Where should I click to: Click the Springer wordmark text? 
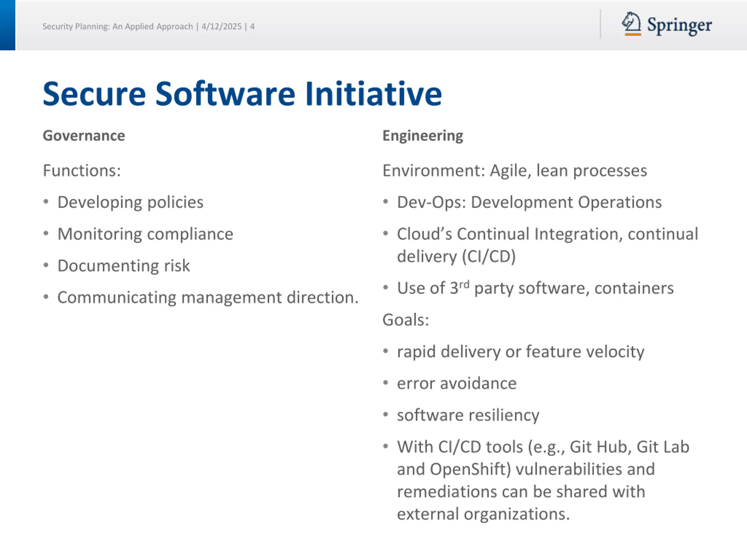click(x=680, y=25)
